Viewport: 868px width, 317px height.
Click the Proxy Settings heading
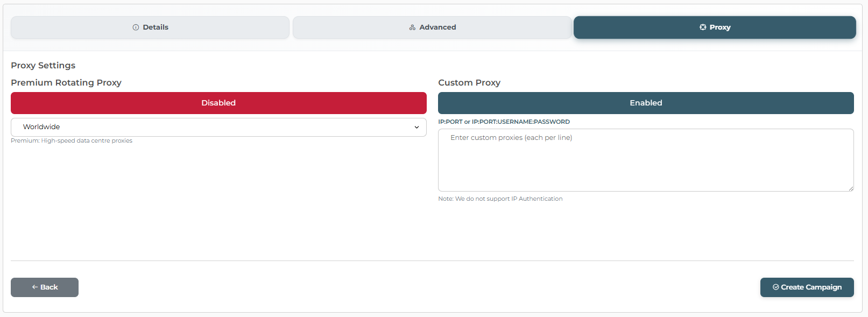pyautogui.click(x=43, y=65)
